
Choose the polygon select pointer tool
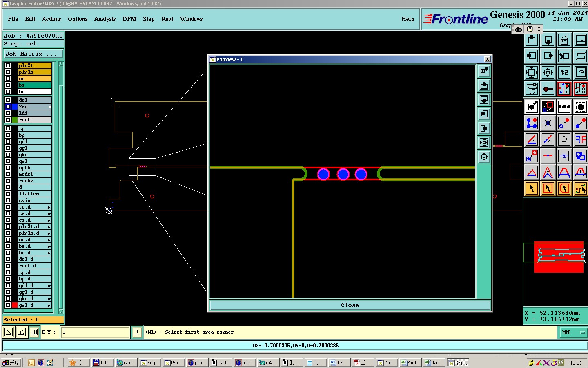(564, 188)
